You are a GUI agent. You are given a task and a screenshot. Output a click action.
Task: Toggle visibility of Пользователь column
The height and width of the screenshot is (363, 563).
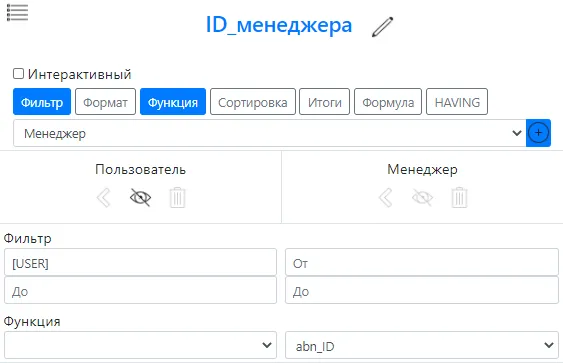point(140,197)
